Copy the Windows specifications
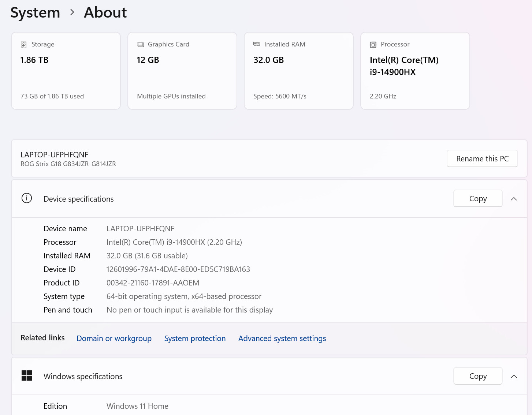 click(x=478, y=376)
